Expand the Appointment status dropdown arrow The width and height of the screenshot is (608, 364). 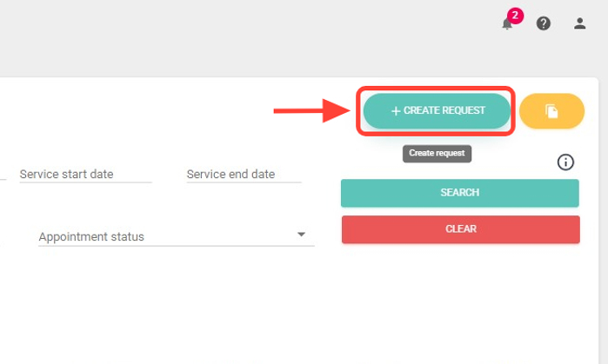(302, 235)
